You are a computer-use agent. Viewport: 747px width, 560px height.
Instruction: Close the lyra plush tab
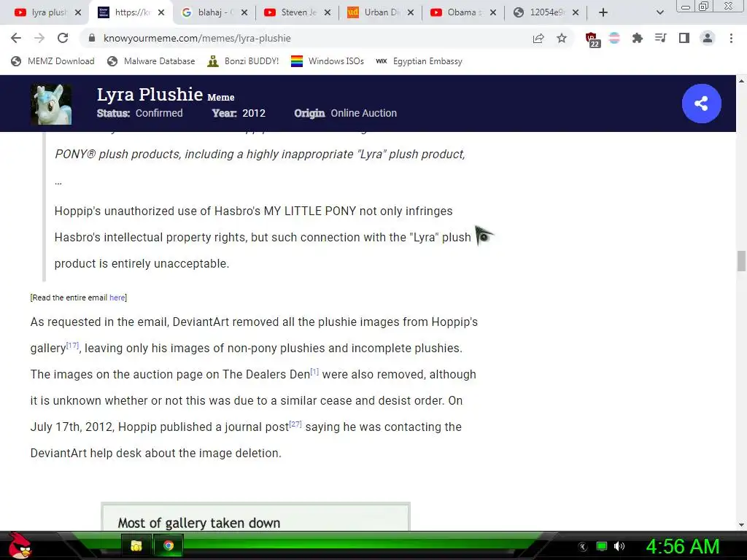pyautogui.click(x=78, y=12)
